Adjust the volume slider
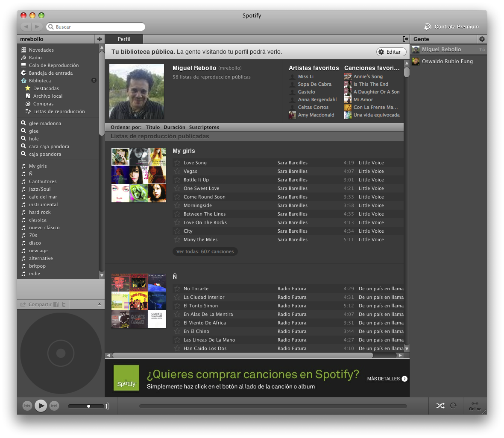The height and width of the screenshot is (438, 504). 86,406
